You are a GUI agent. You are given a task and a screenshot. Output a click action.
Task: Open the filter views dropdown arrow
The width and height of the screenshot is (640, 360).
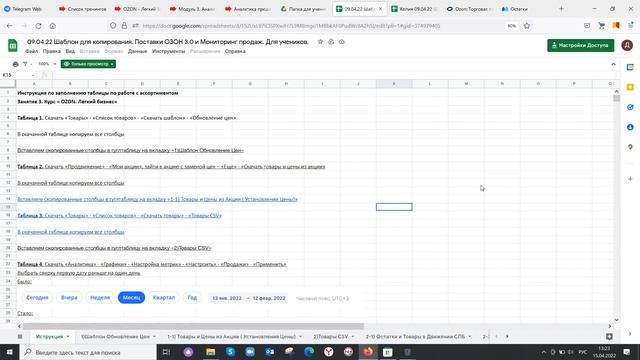click(31, 64)
